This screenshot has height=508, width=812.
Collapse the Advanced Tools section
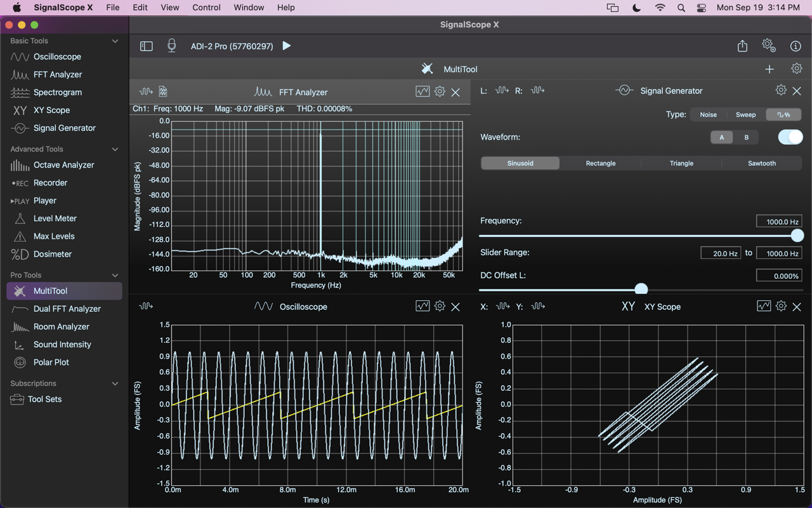[x=115, y=149]
